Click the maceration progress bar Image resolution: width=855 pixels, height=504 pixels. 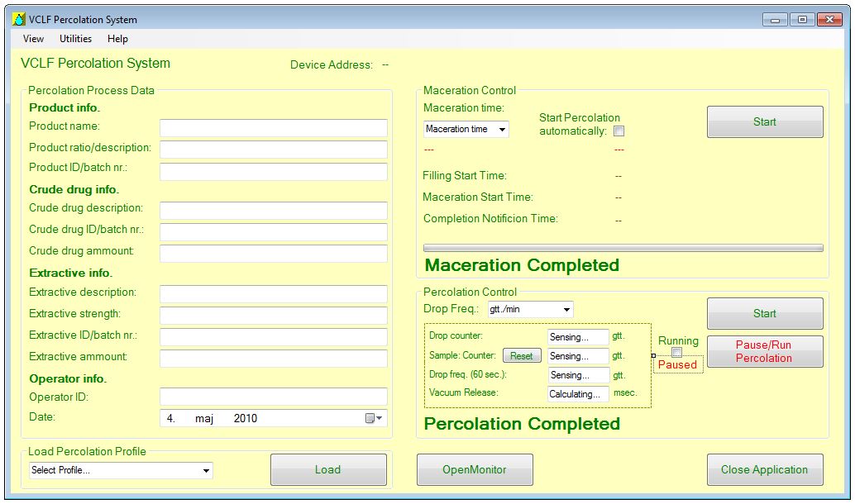pyautogui.click(x=623, y=248)
